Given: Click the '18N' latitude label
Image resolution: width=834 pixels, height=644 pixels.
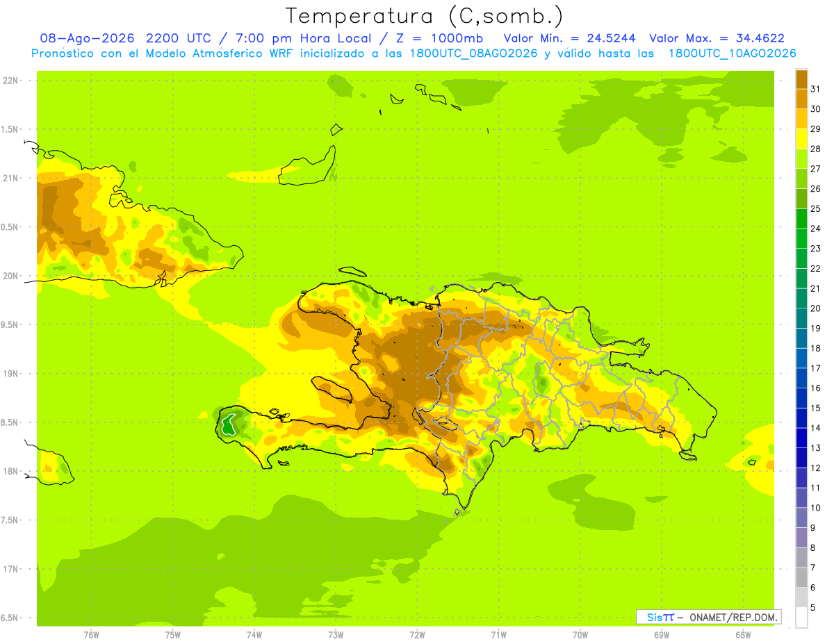Looking at the screenshot, I should point(10,471).
